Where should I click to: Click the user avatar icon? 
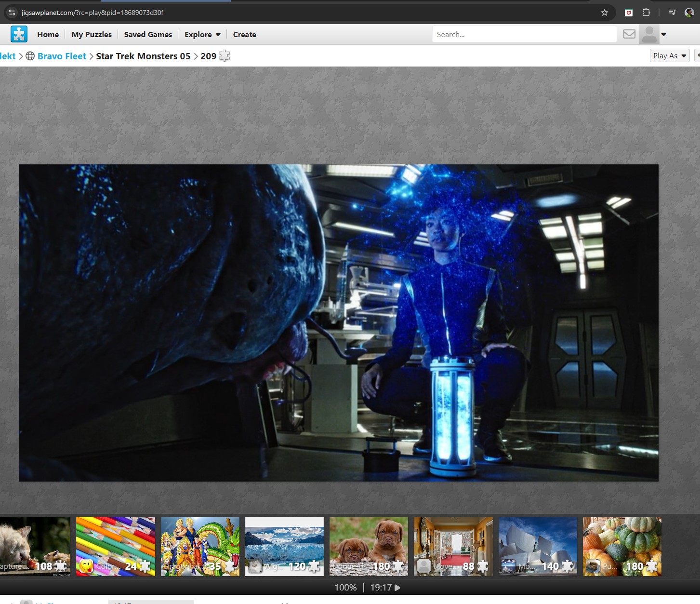[x=649, y=34]
